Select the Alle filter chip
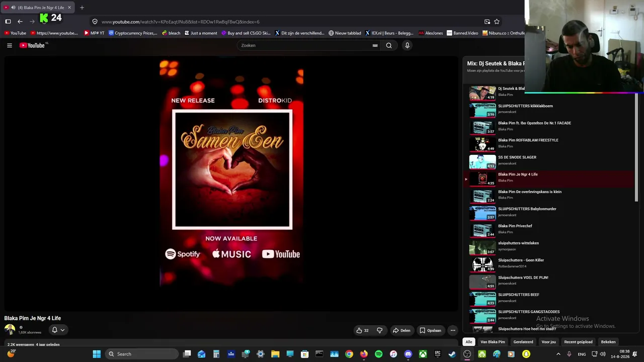 click(x=469, y=342)
